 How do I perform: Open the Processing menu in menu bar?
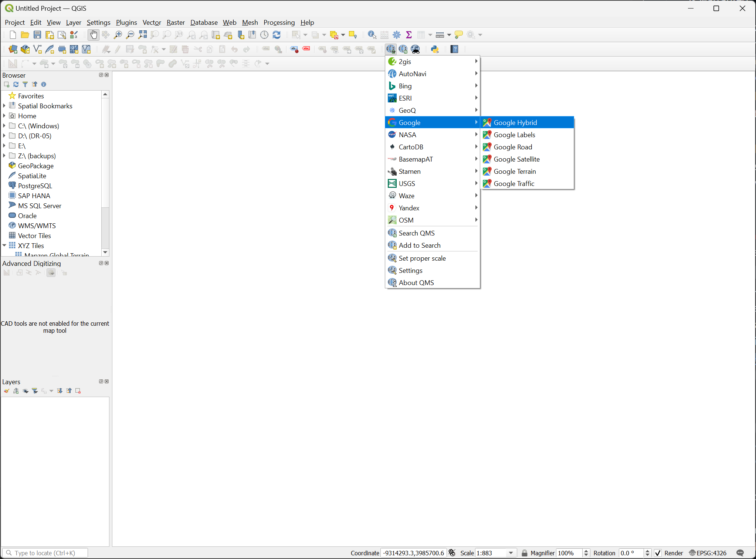[x=279, y=23]
